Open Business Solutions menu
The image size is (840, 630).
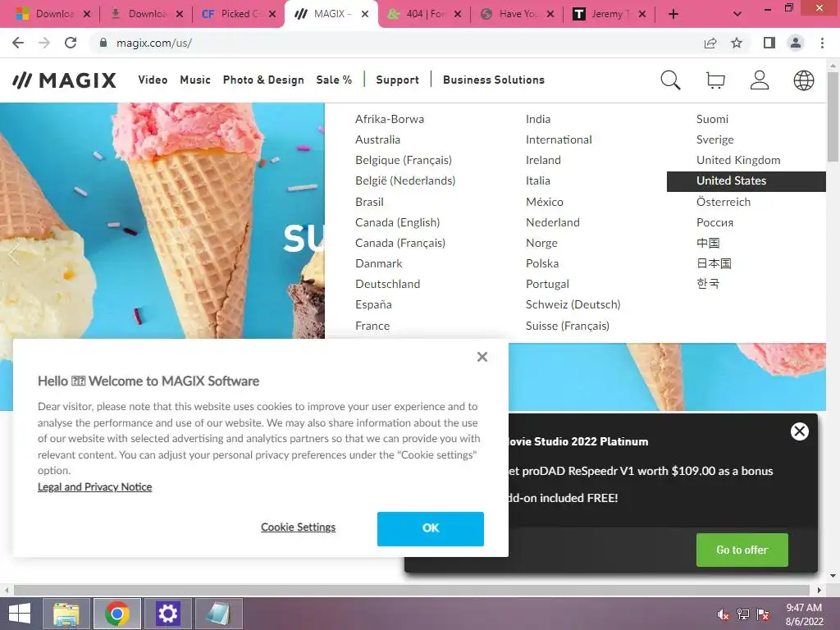[493, 80]
